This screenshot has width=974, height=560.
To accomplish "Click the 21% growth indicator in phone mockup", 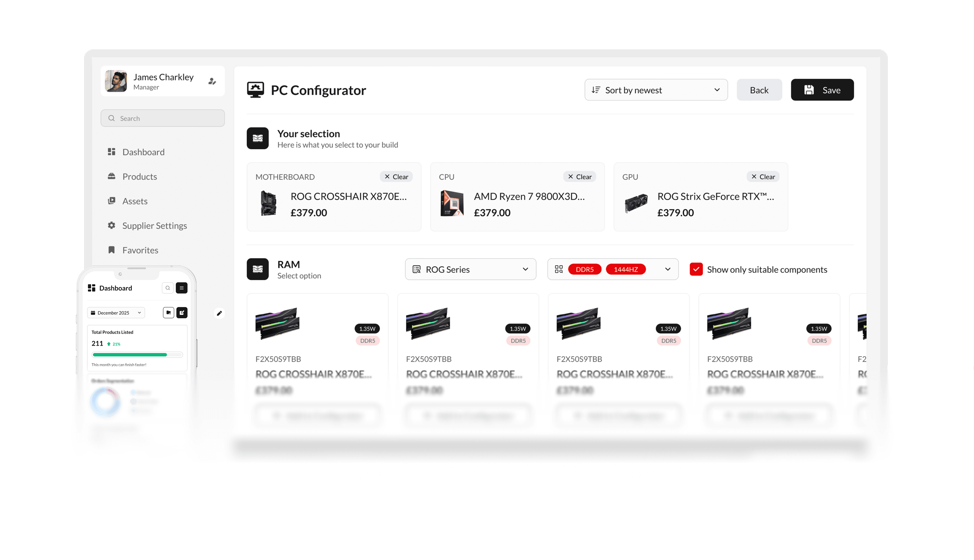I will [x=113, y=344].
